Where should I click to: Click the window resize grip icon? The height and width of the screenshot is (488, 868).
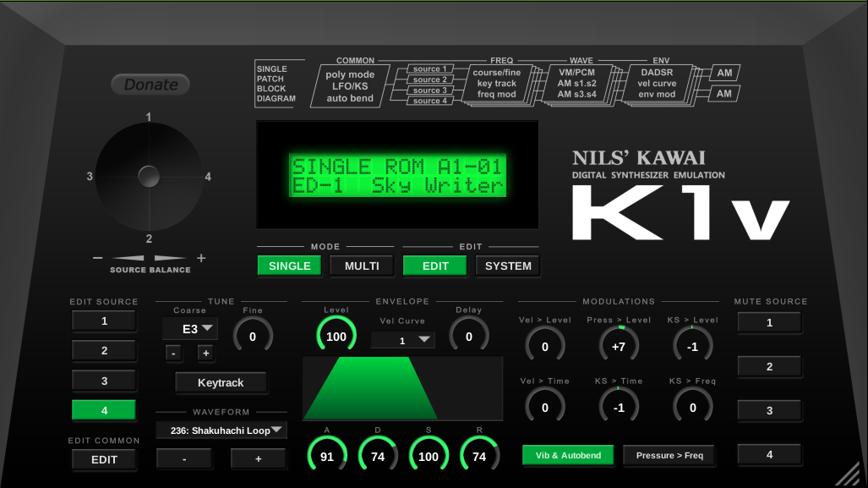point(847,474)
